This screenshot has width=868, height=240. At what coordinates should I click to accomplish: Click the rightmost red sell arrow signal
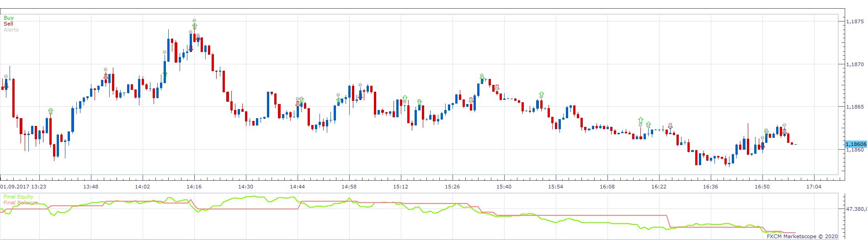[784, 131]
